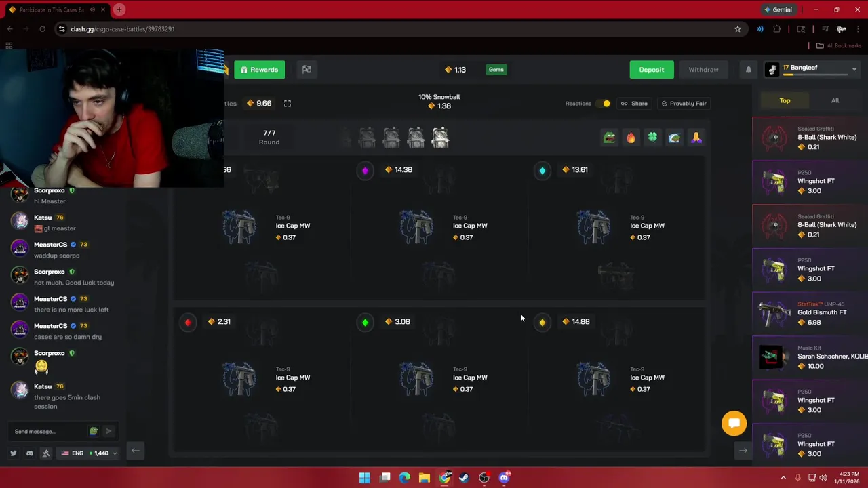Image resolution: width=868 pixels, height=488 pixels.
Task: Click the green player marker beside 3.08
Action: click(365, 323)
